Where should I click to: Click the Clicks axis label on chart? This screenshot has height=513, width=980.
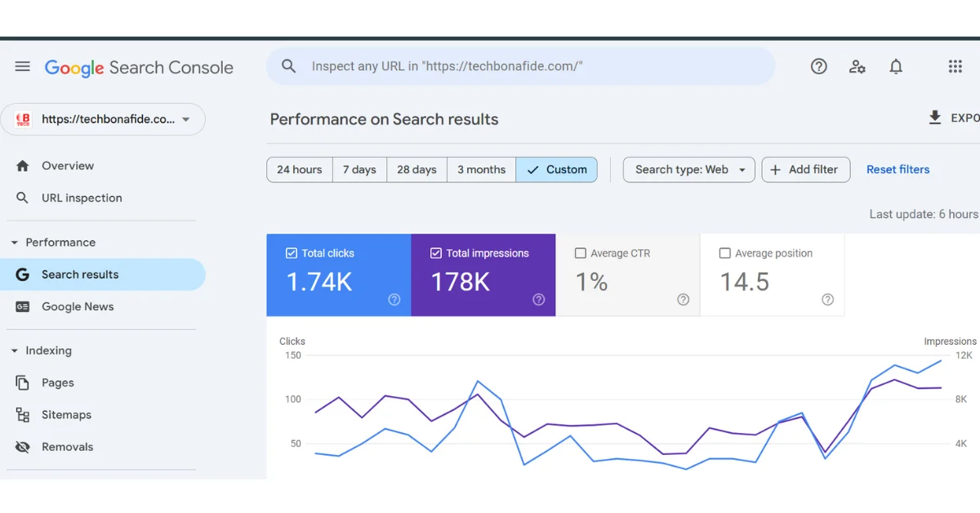pos(292,341)
